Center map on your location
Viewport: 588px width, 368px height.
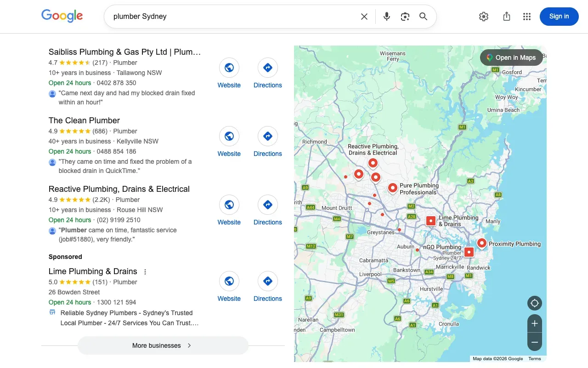pos(535,304)
